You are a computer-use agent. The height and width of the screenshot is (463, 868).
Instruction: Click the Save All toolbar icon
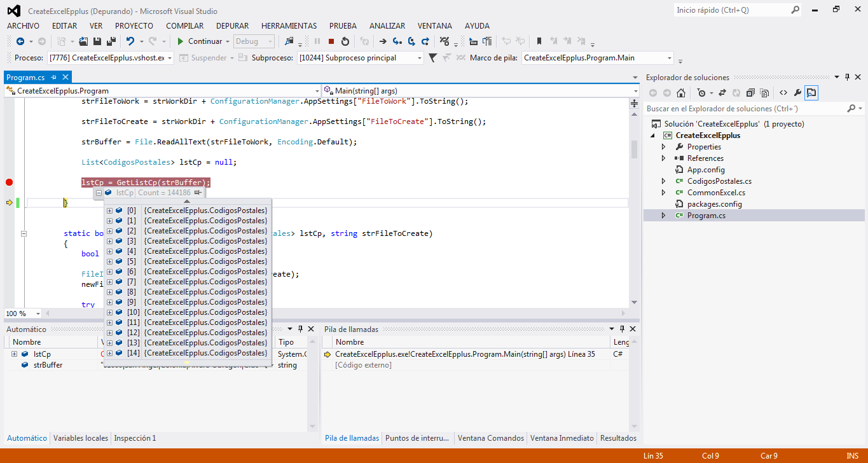coord(111,41)
